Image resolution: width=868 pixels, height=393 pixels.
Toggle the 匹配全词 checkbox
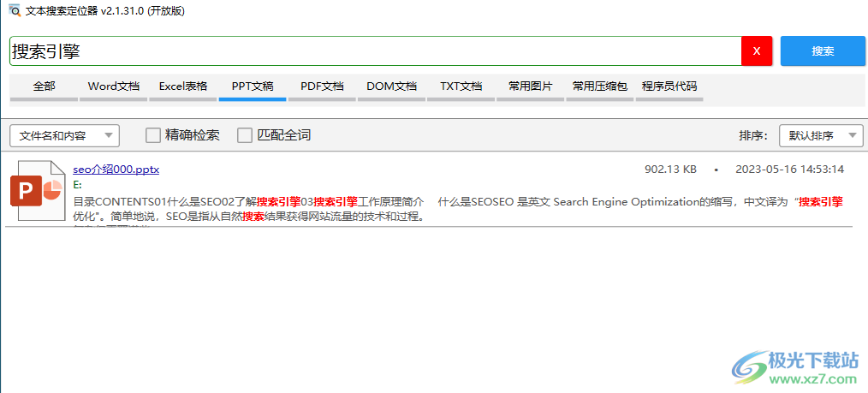245,135
